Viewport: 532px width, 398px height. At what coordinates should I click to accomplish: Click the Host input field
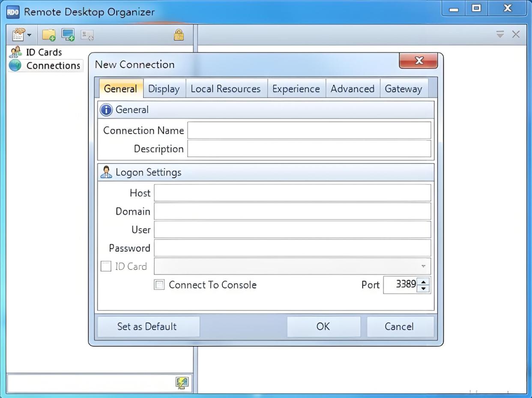292,193
